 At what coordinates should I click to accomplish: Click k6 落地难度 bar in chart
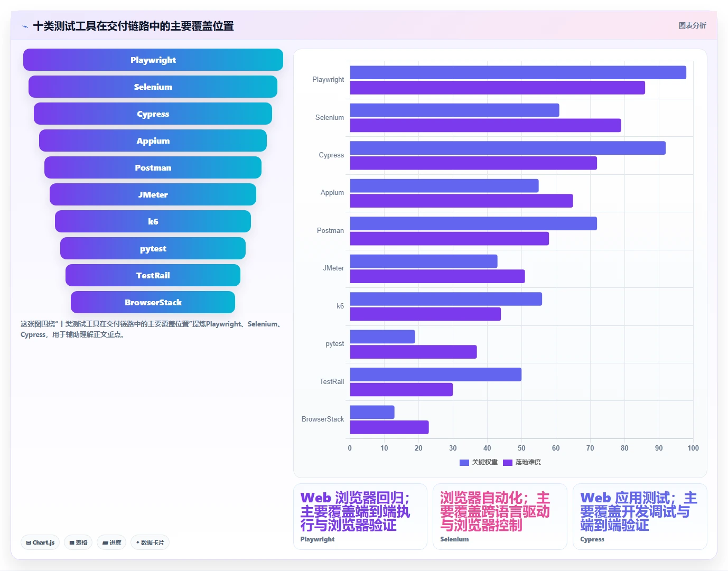coord(425,314)
